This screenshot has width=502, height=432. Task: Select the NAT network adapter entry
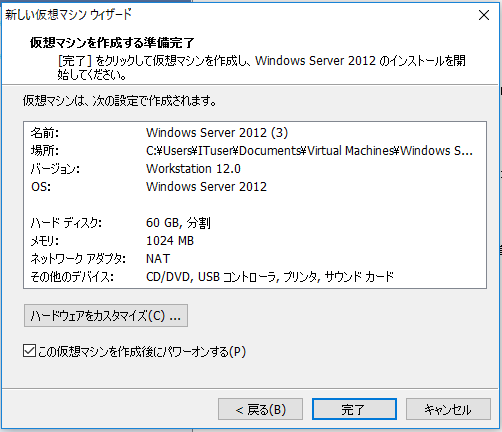tap(158, 259)
